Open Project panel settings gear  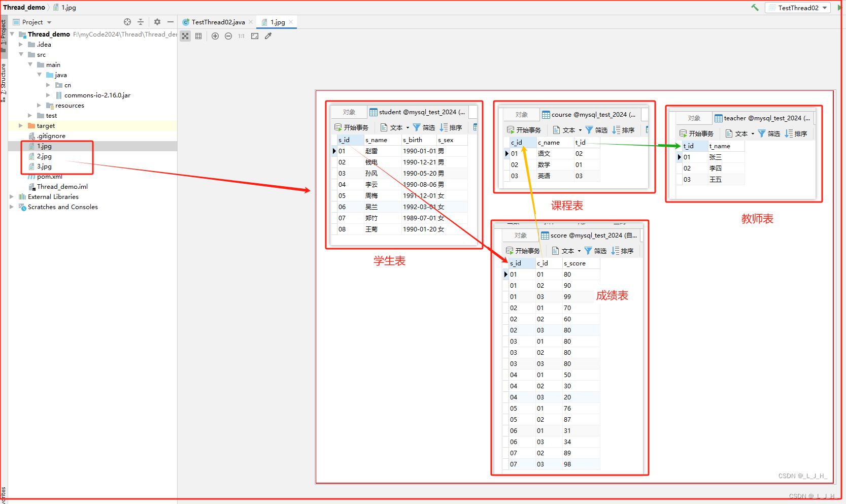pos(157,22)
